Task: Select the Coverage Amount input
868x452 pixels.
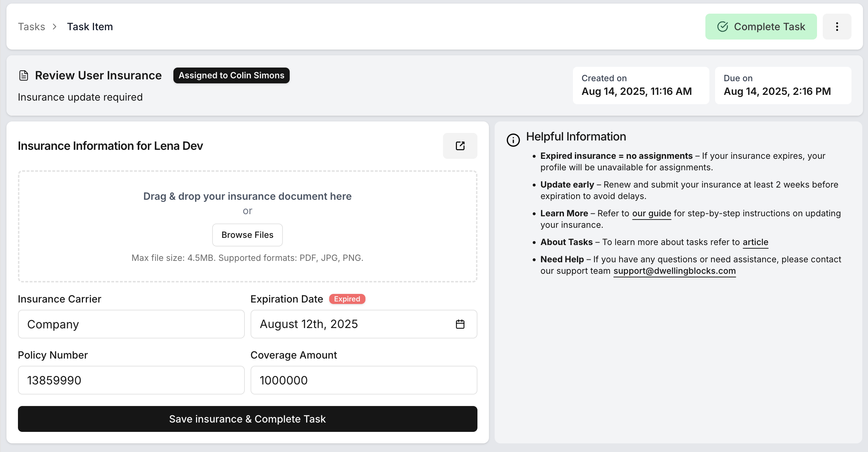Action: [x=364, y=380]
